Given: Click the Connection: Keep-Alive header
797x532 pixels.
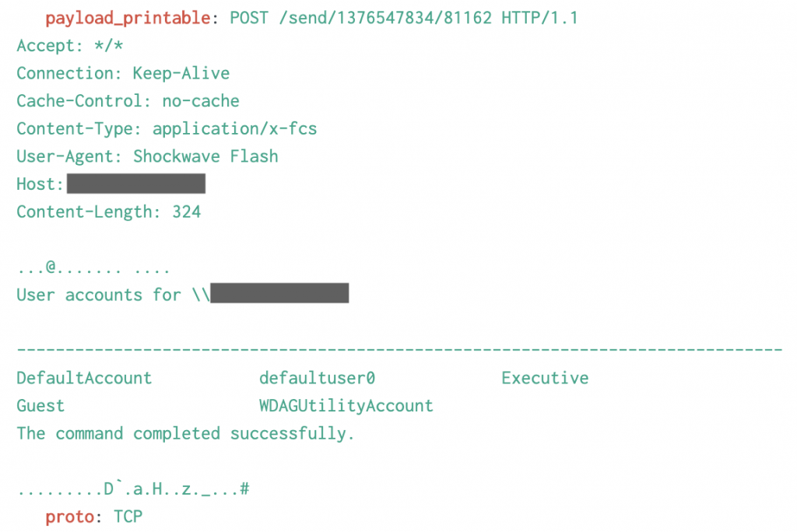Looking at the screenshot, I should [123, 73].
